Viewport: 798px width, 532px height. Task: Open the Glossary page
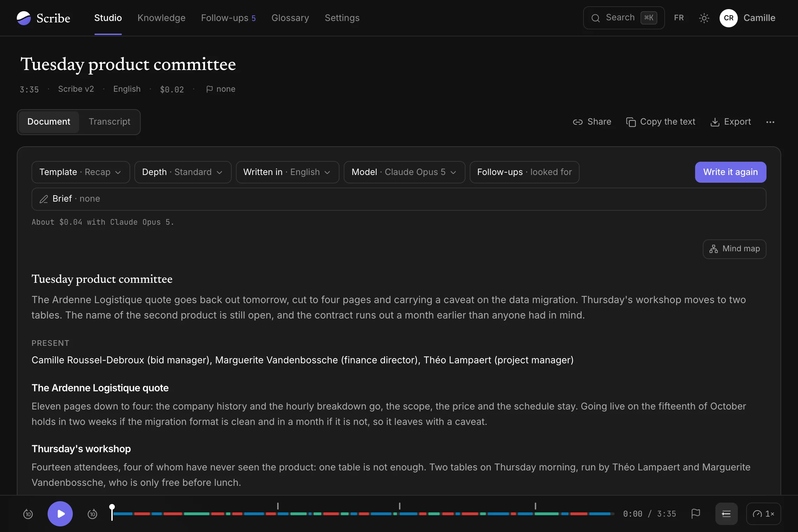(x=290, y=18)
